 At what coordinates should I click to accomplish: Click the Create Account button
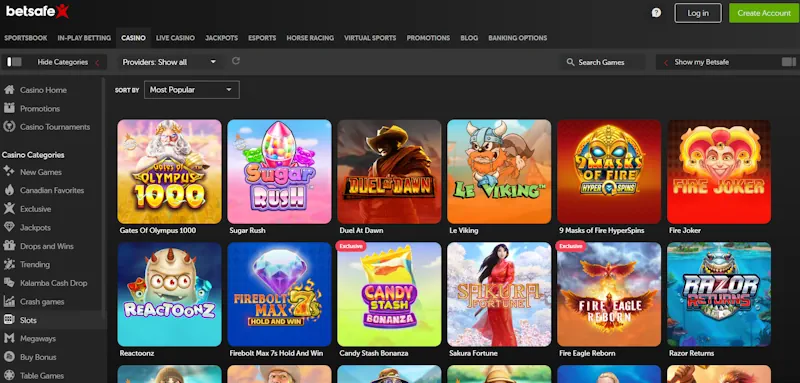[764, 13]
